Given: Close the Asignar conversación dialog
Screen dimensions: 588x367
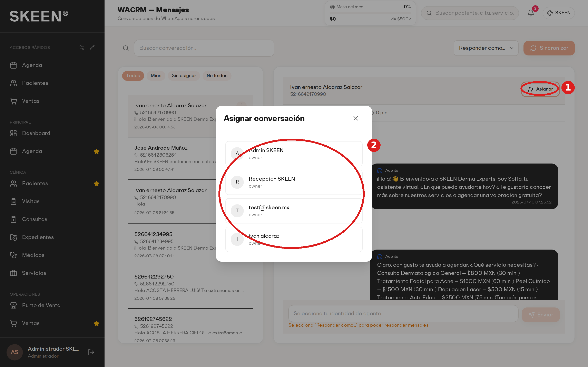Looking at the screenshot, I should 355,118.
